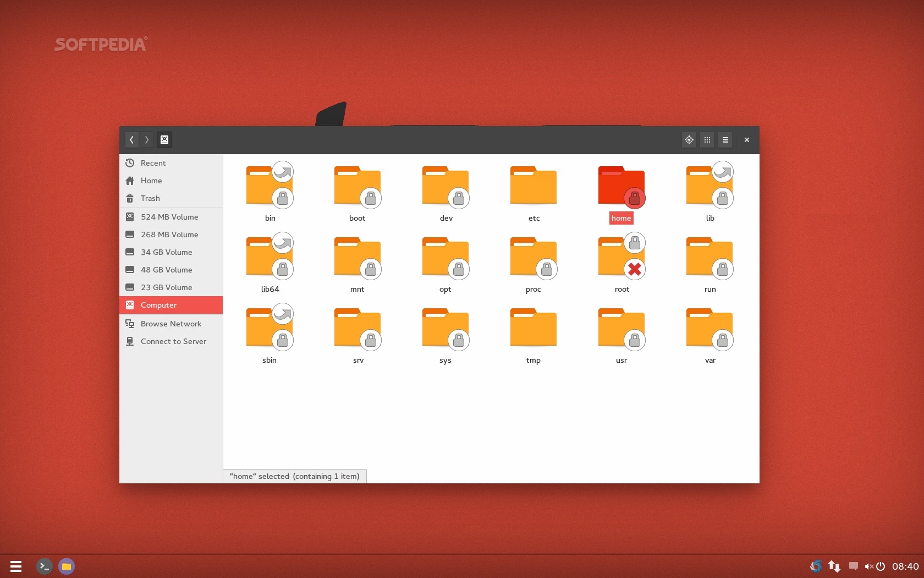Open the power menu tray icon

click(x=881, y=566)
